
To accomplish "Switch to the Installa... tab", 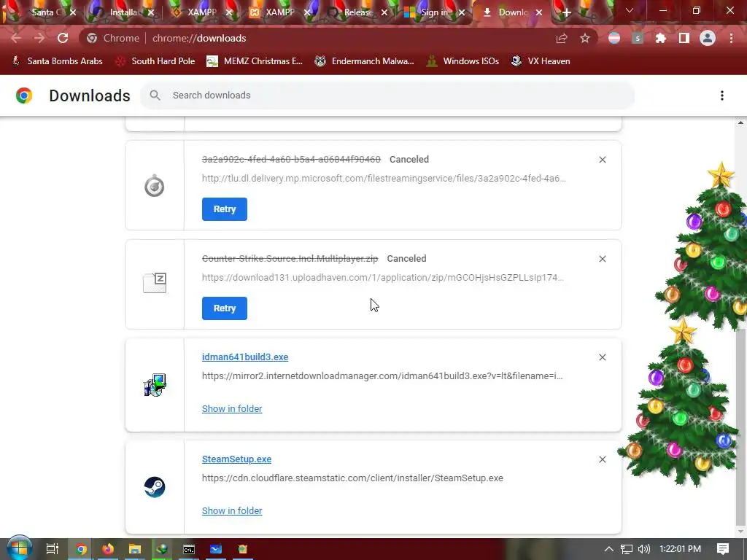I will pos(123,12).
